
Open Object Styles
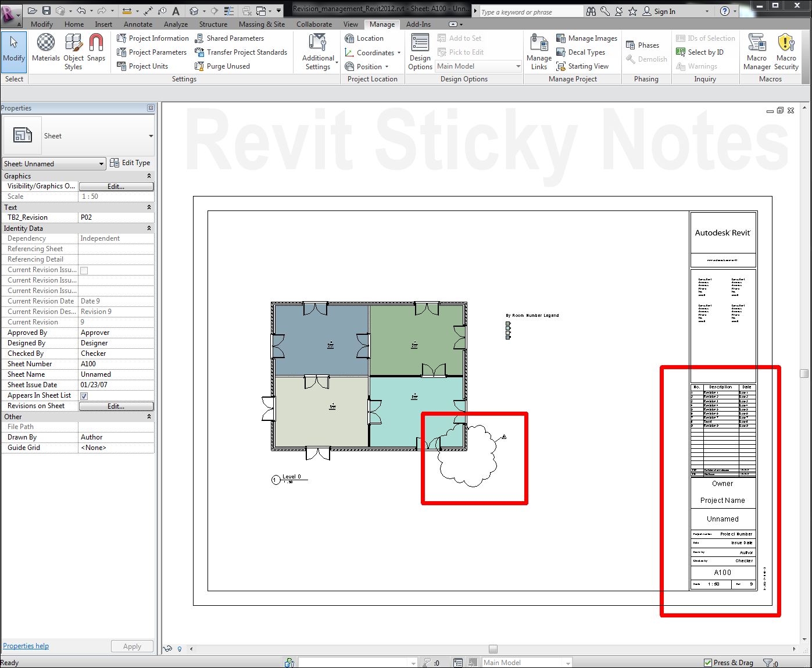(73, 52)
